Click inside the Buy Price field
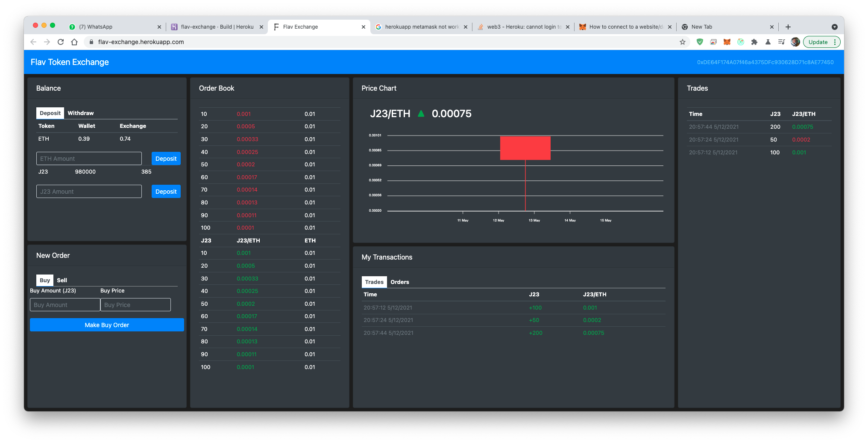The height and width of the screenshot is (443, 868). (135, 304)
